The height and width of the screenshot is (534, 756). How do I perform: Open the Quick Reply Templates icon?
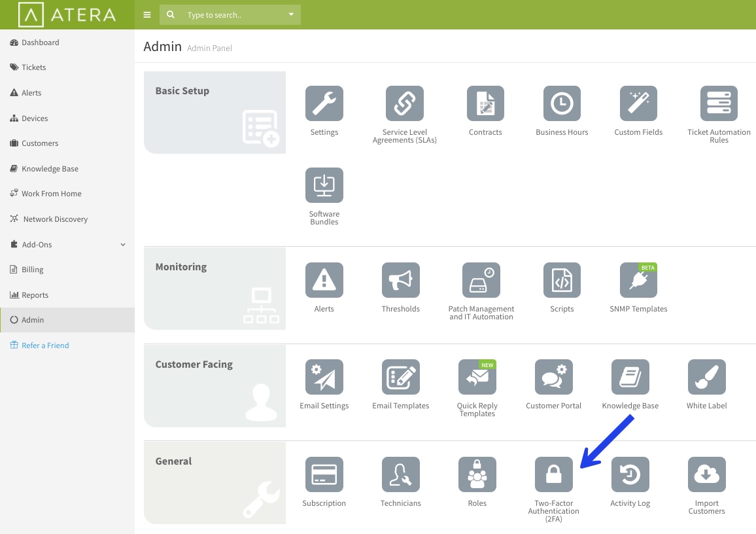pos(477,377)
